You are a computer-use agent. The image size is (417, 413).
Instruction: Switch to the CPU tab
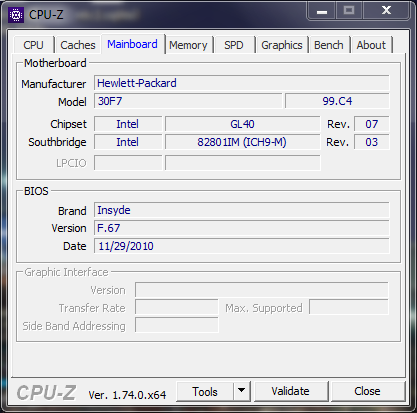coord(33,45)
